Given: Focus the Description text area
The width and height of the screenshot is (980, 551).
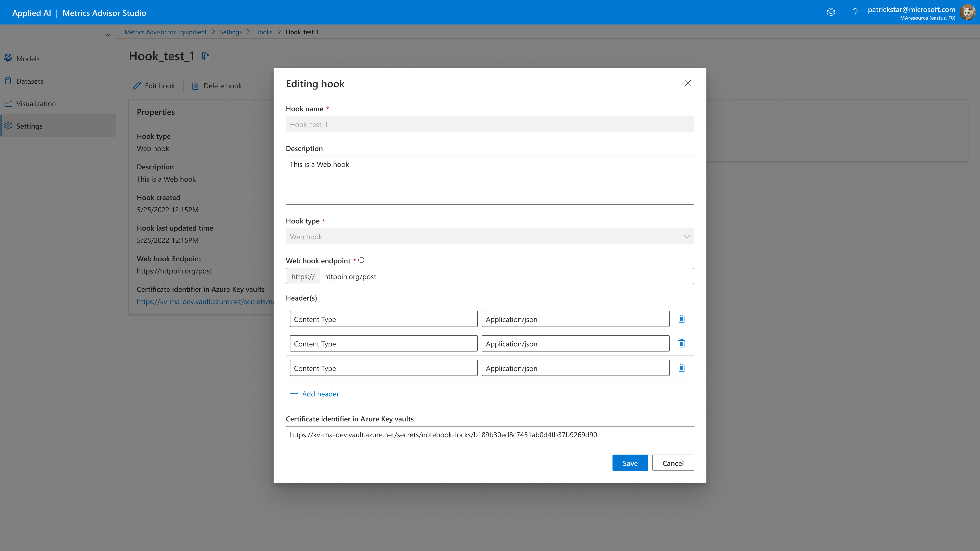Looking at the screenshot, I should [x=490, y=180].
